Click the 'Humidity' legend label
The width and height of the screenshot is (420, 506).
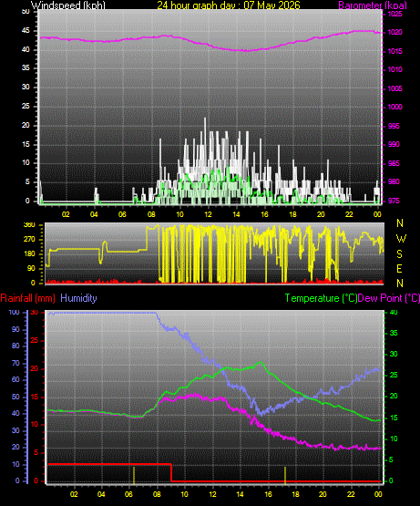click(x=78, y=298)
